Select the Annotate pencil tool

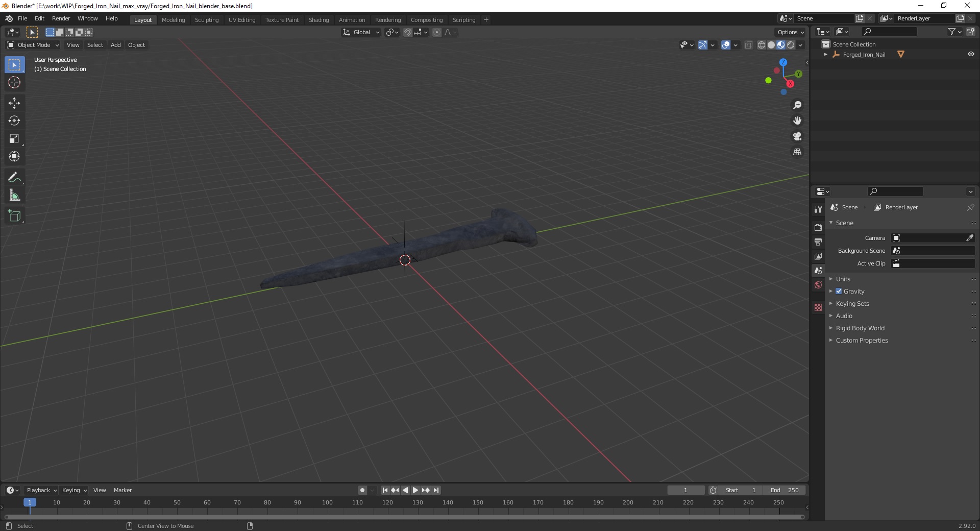[x=14, y=178]
